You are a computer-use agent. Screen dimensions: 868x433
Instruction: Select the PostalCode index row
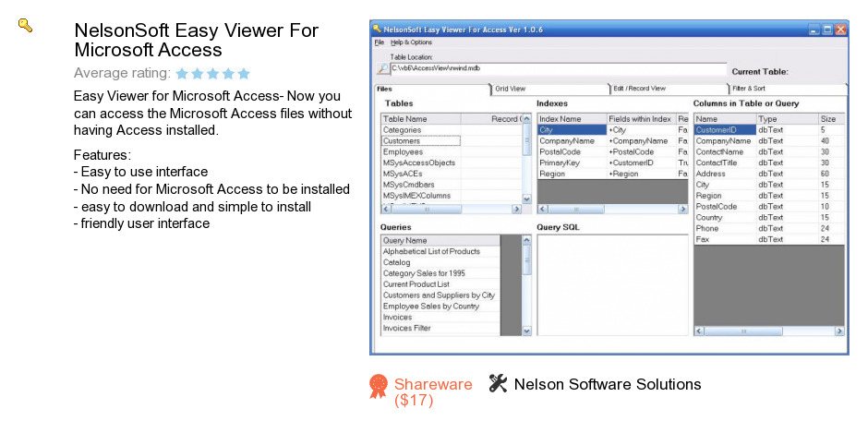[x=612, y=151]
